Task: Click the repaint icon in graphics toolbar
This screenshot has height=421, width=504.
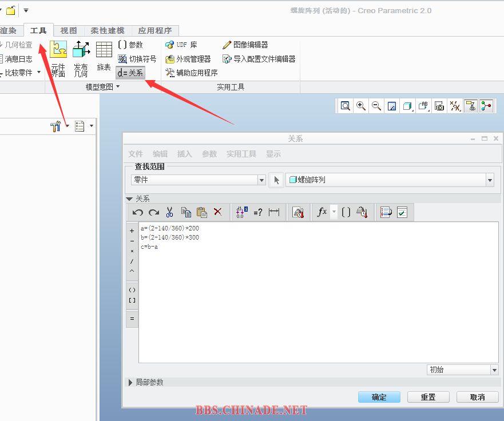Action: (x=392, y=106)
